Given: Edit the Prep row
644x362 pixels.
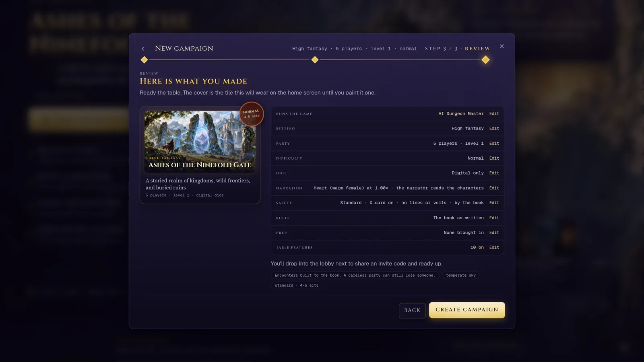Looking at the screenshot, I should pyautogui.click(x=494, y=233).
